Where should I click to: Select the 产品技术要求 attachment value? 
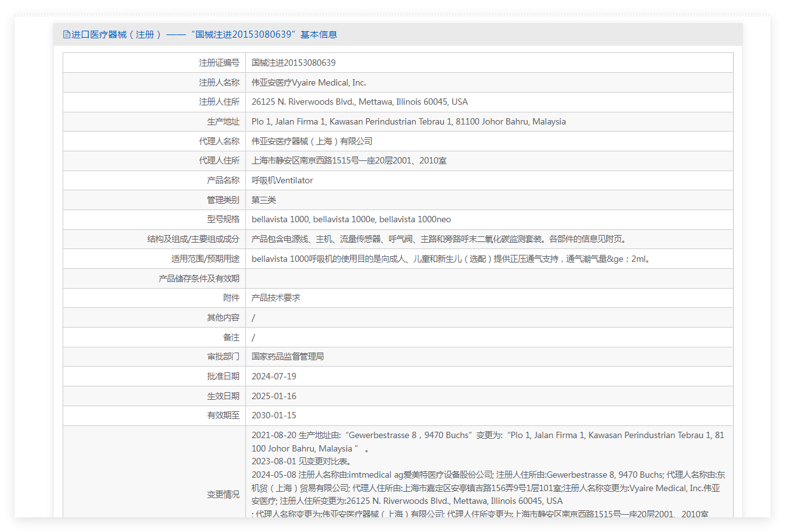(x=276, y=298)
